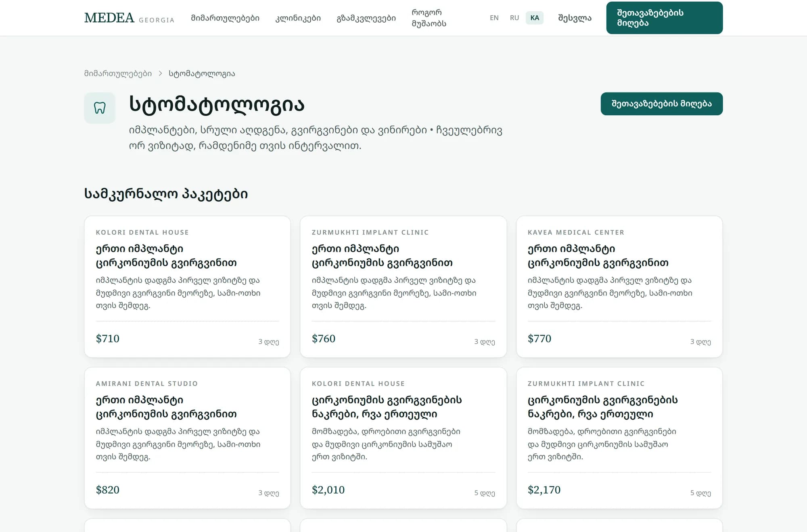This screenshot has height=532, width=807.
Task: Click the tooth icon beside the heading
Action: point(100,108)
